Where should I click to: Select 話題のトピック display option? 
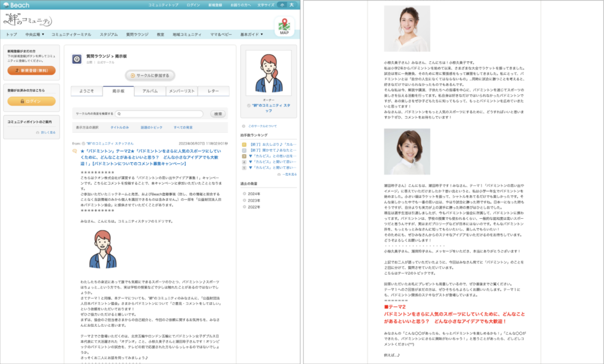point(152,127)
